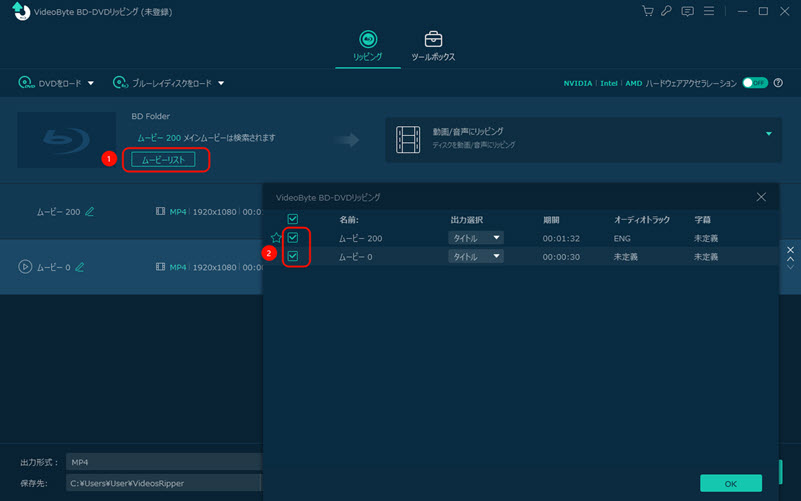
Task: Close the movie list dialog
Action: [761, 197]
